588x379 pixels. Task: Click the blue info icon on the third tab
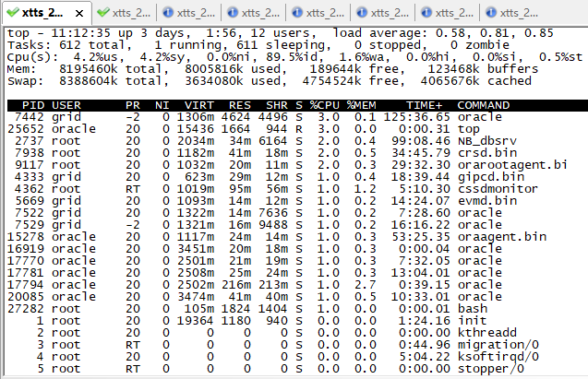click(166, 13)
